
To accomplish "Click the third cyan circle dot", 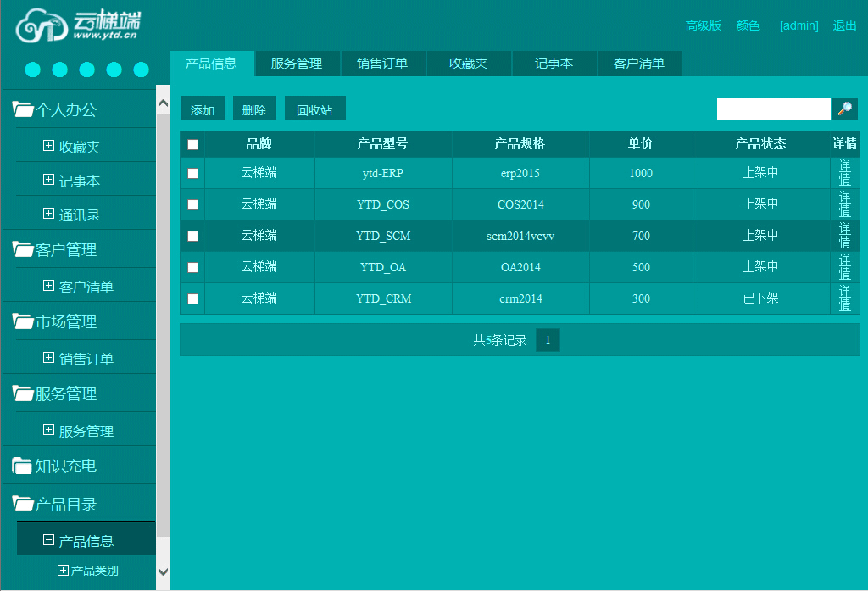I will [87, 70].
